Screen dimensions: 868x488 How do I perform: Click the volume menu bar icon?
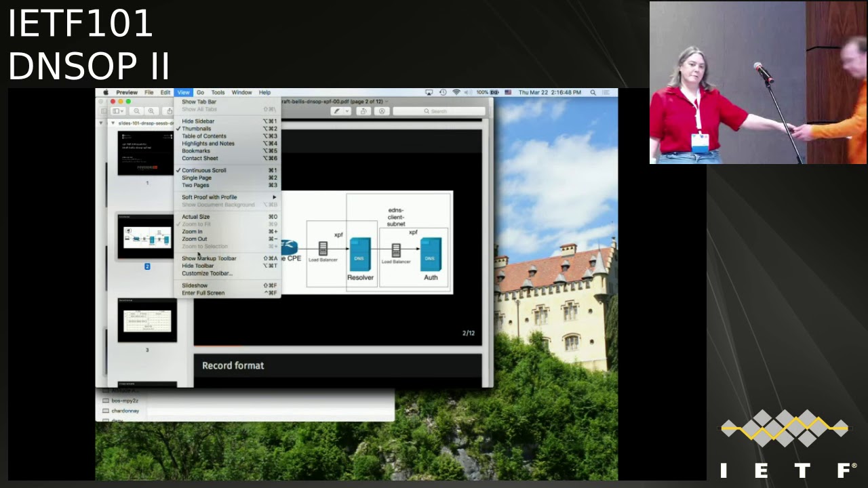pos(467,92)
